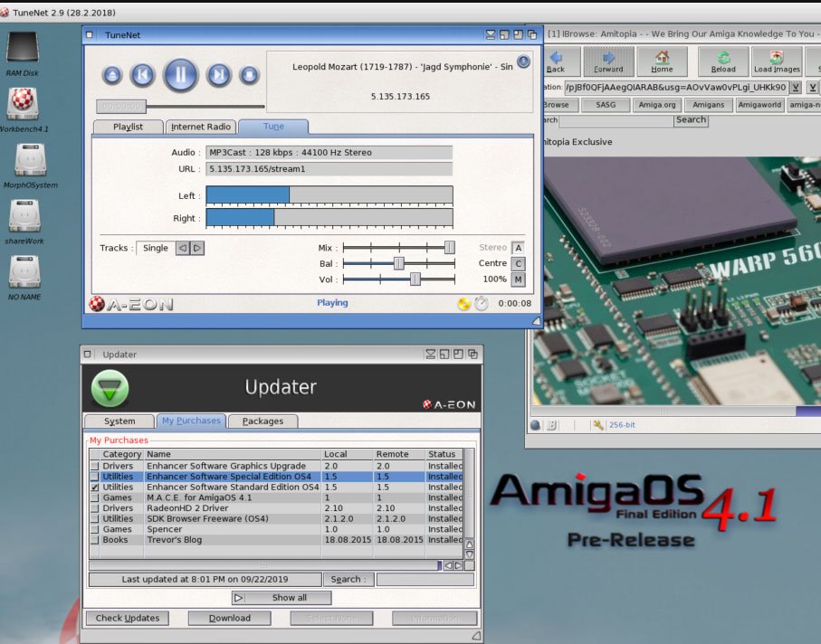Open the Workbench4.1 drive icon
821x644 pixels.
coord(23,104)
